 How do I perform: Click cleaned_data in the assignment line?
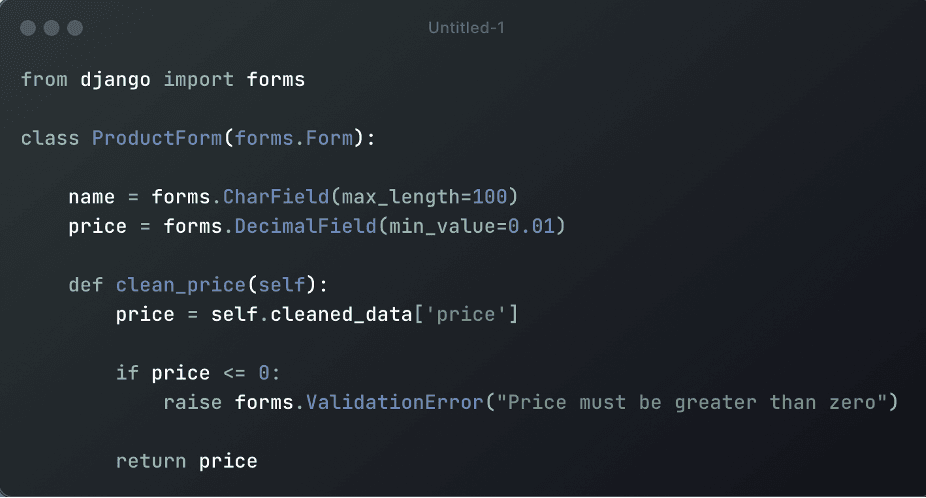click(x=341, y=314)
